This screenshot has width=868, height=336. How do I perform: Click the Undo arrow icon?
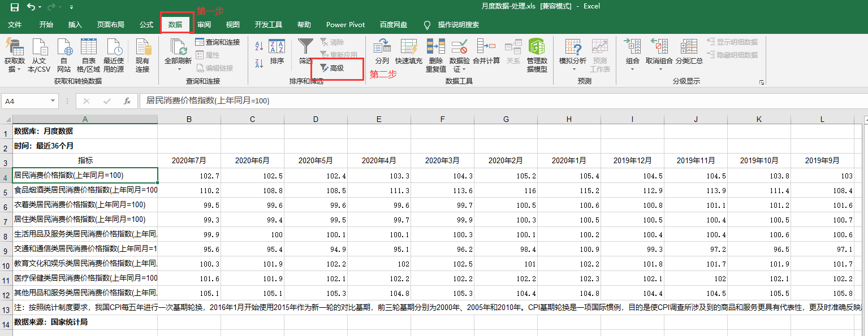click(x=31, y=7)
